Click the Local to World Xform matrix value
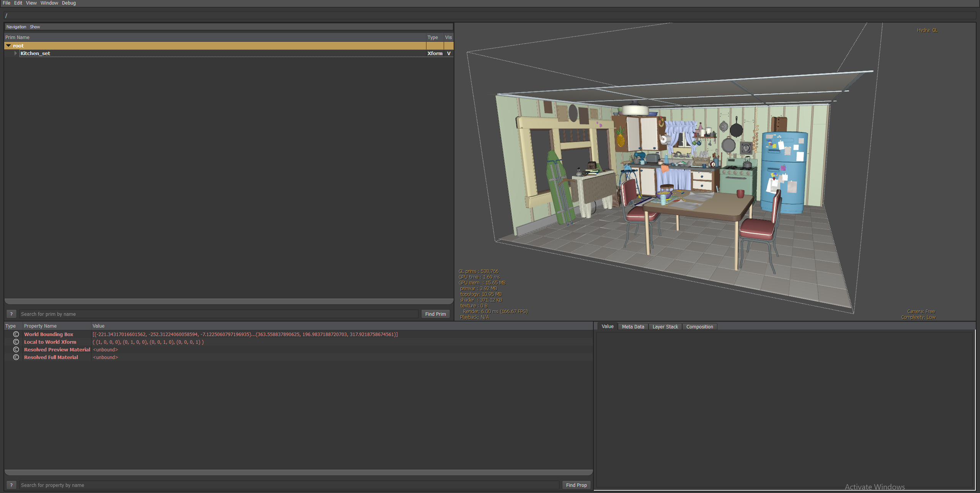 pyautogui.click(x=148, y=342)
